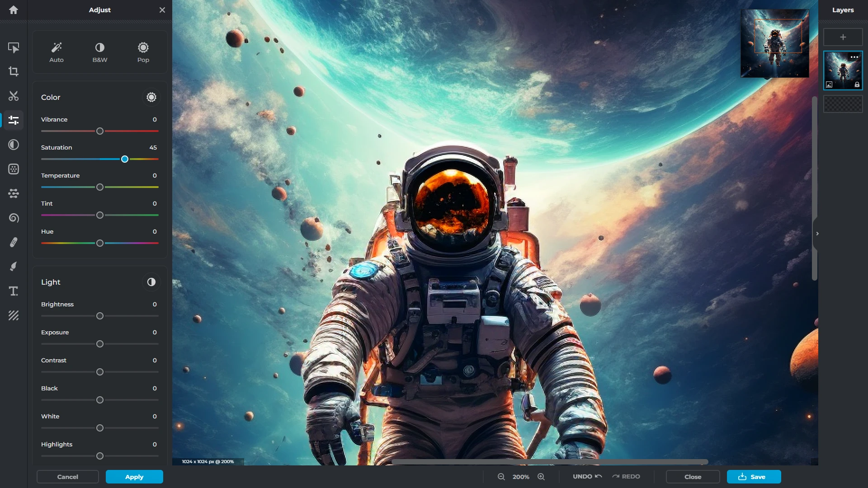
Task: Open the Retouch spiral tool
Action: pyautogui.click(x=14, y=218)
